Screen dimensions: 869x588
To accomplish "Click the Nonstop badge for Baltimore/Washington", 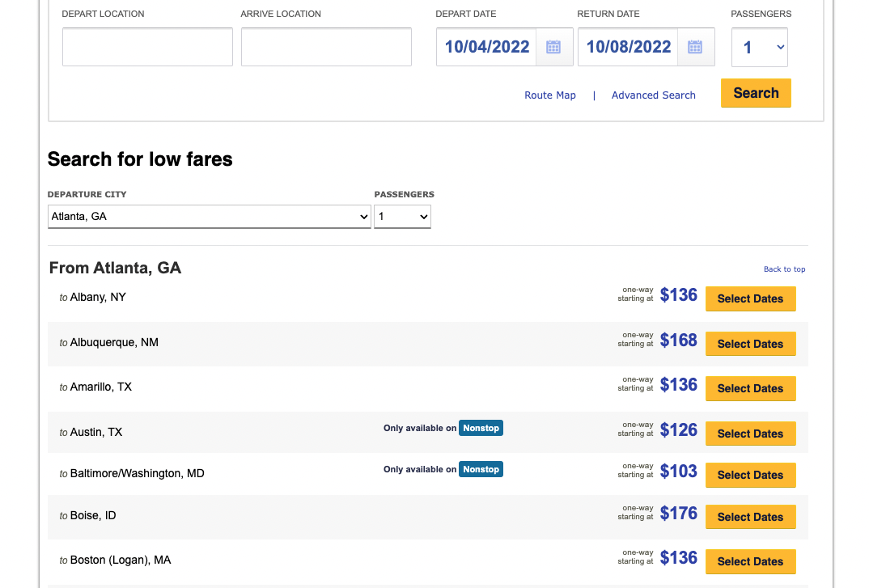I will point(481,469).
